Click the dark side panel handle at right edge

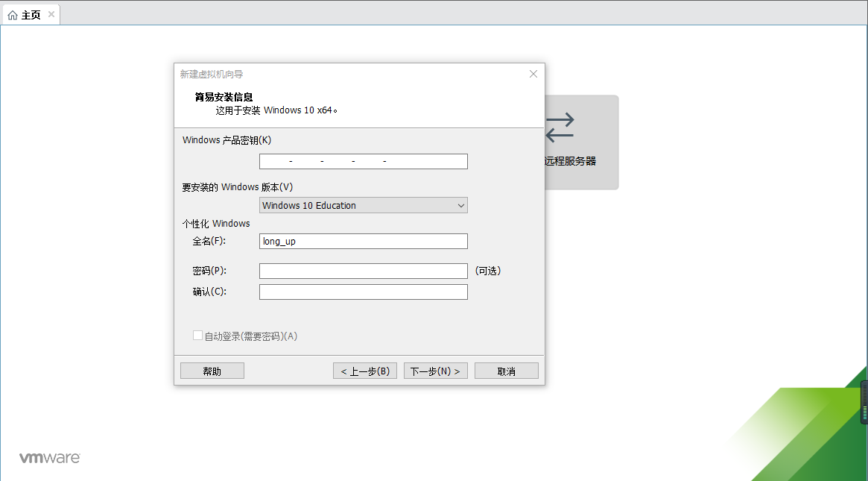864,402
